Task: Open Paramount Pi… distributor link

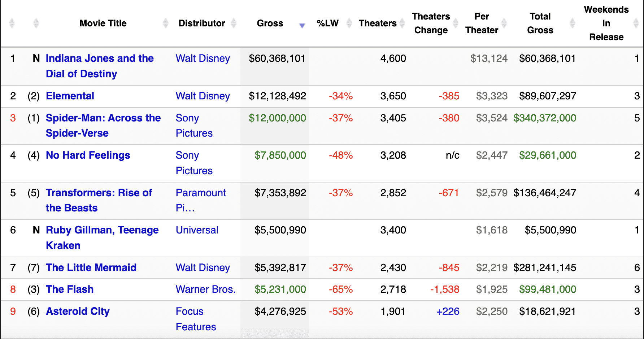Action: tap(201, 200)
